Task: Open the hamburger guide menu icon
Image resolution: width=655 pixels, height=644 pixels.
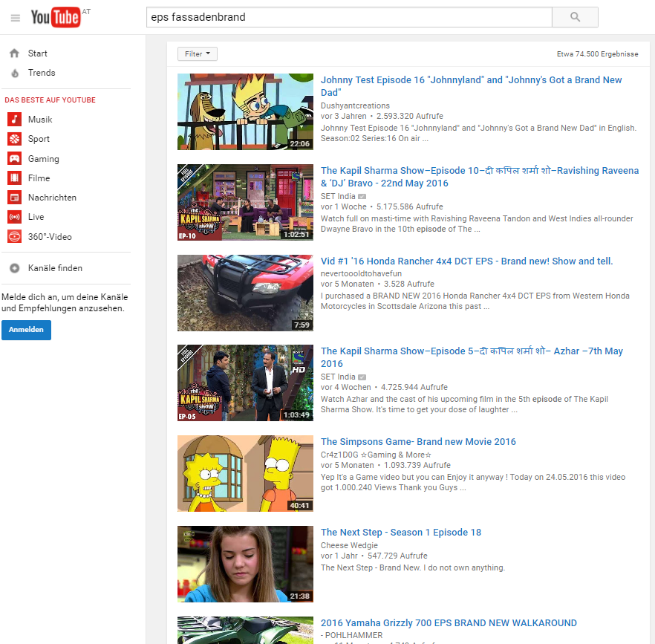Action: click(15, 18)
